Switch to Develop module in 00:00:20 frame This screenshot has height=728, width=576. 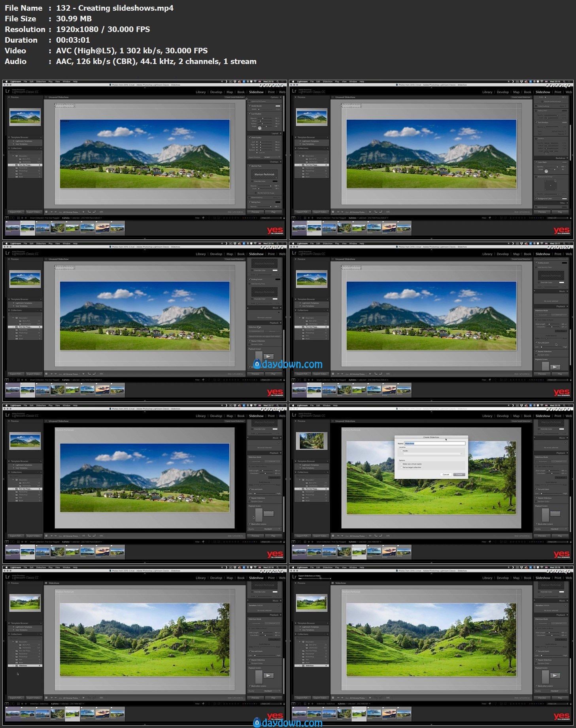click(x=216, y=92)
